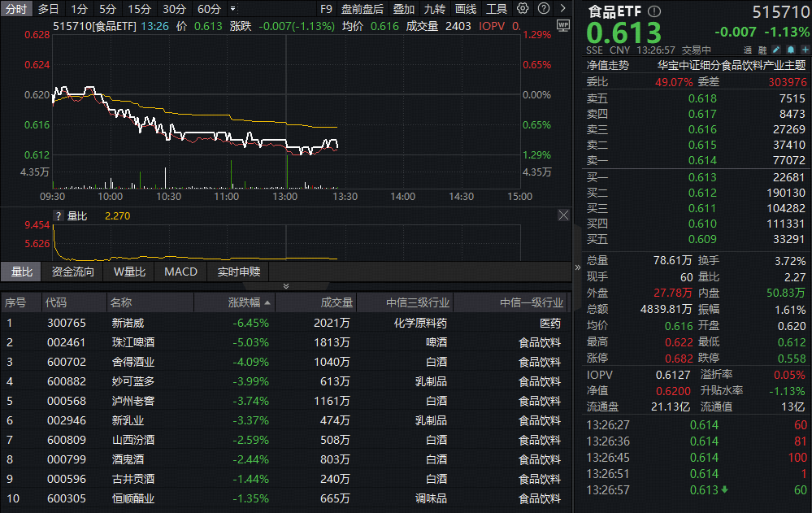
Task: Switch to the MACD indicator tab
Action: click(180, 272)
